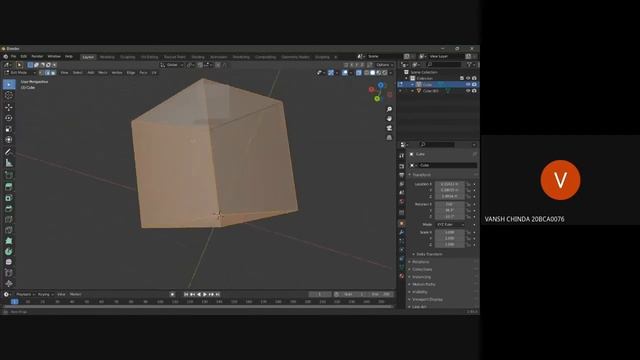Enable face select mode
The width and height of the screenshot is (640, 360).
(53, 73)
